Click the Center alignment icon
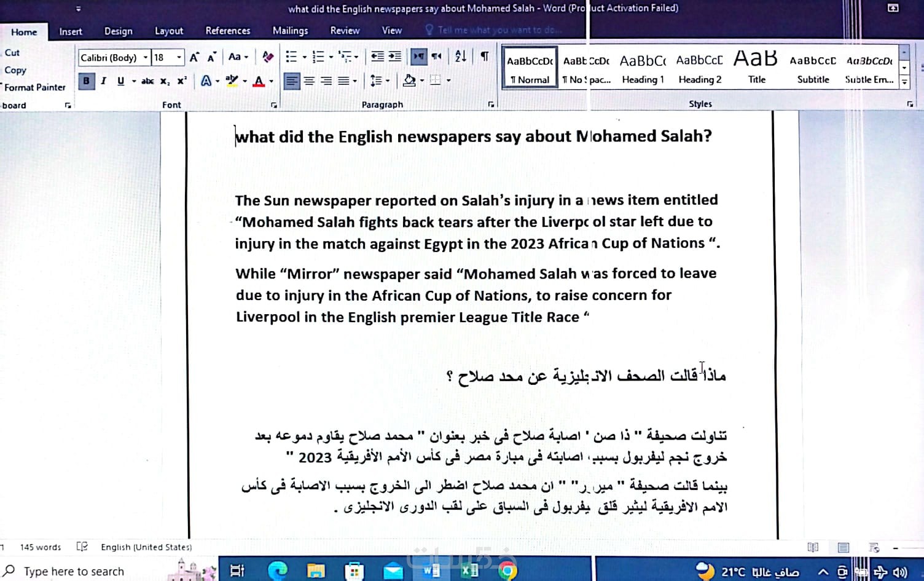This screenshot has height=581, width=924. click(x=309, y=81)
